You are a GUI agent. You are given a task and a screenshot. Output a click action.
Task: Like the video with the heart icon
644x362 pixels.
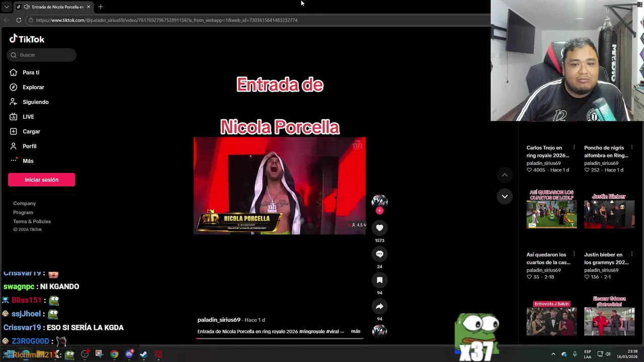point(379,228)
